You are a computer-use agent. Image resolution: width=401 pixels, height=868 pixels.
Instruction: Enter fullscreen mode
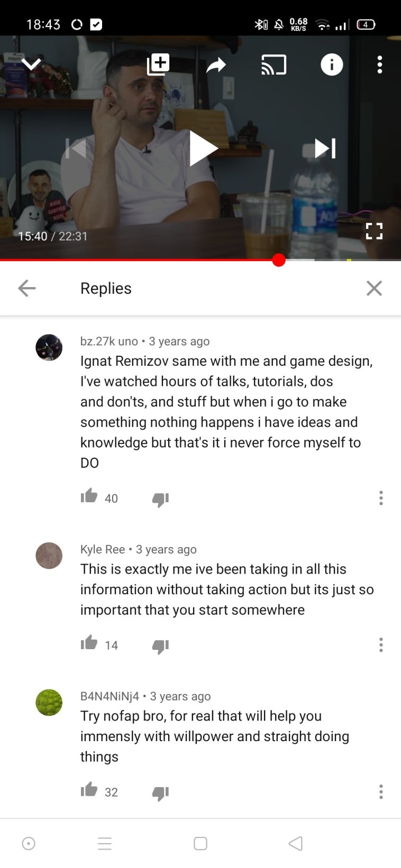374,231
